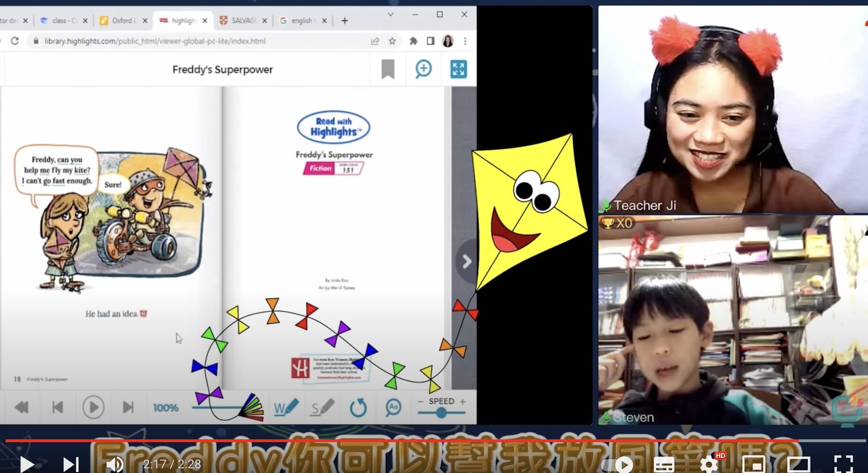Click the reader refresh arrow icon

tap(358, 408)
